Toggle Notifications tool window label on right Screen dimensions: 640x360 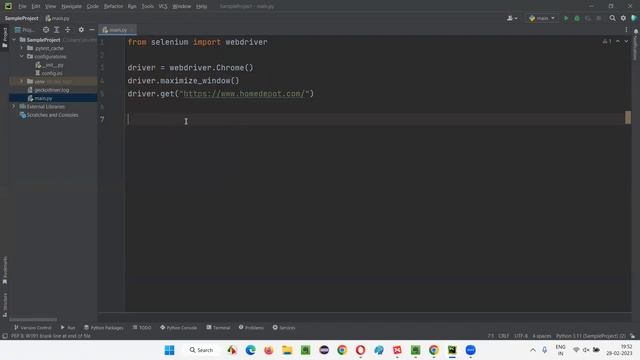(x=636, y=48)
